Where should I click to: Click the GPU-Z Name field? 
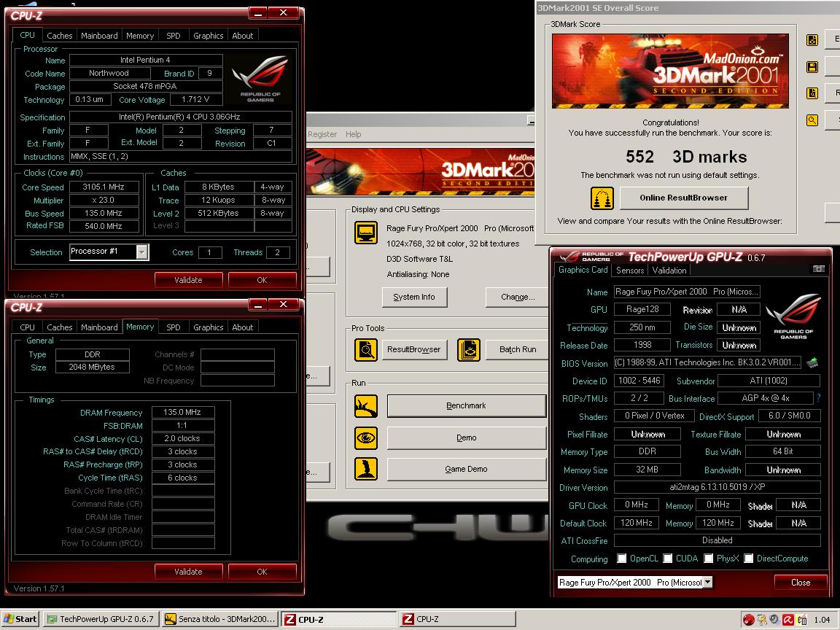pos(687,292)
